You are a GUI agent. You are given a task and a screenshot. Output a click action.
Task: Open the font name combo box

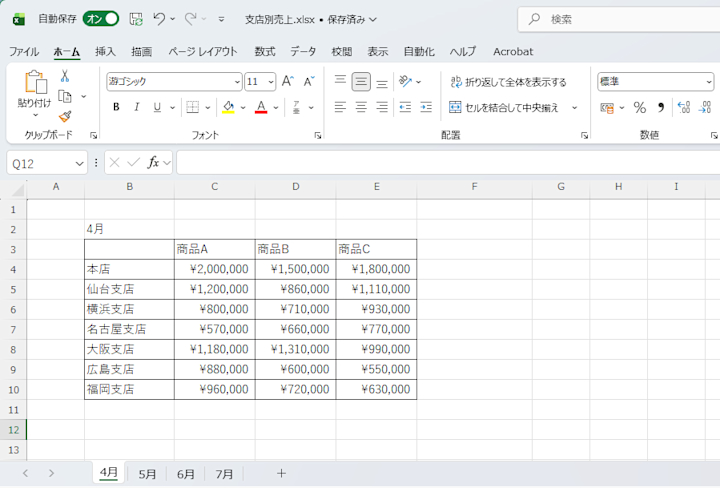coord(174,82)
